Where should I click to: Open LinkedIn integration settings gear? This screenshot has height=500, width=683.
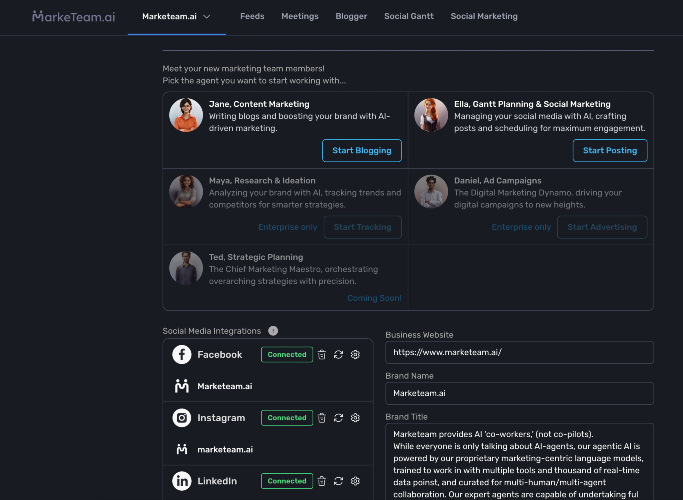pyautogui.click(x=355, y=481)
